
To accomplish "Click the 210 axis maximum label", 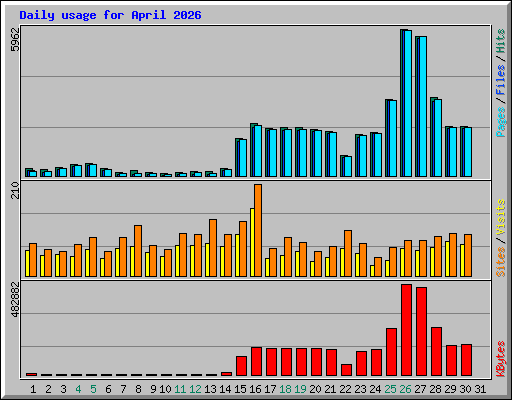I will point(15,190).
